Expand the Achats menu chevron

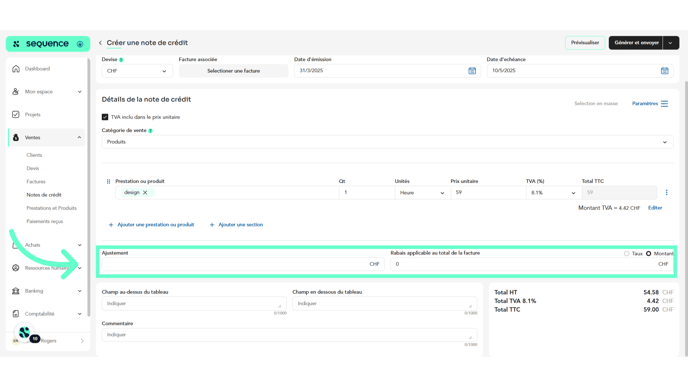click(x=79, y=245)
